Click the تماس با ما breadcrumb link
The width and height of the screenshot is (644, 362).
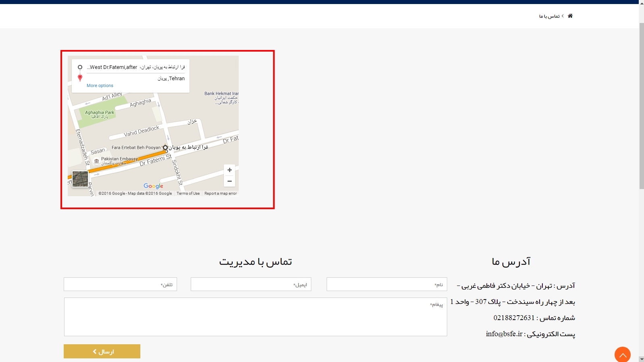point(549,16)
